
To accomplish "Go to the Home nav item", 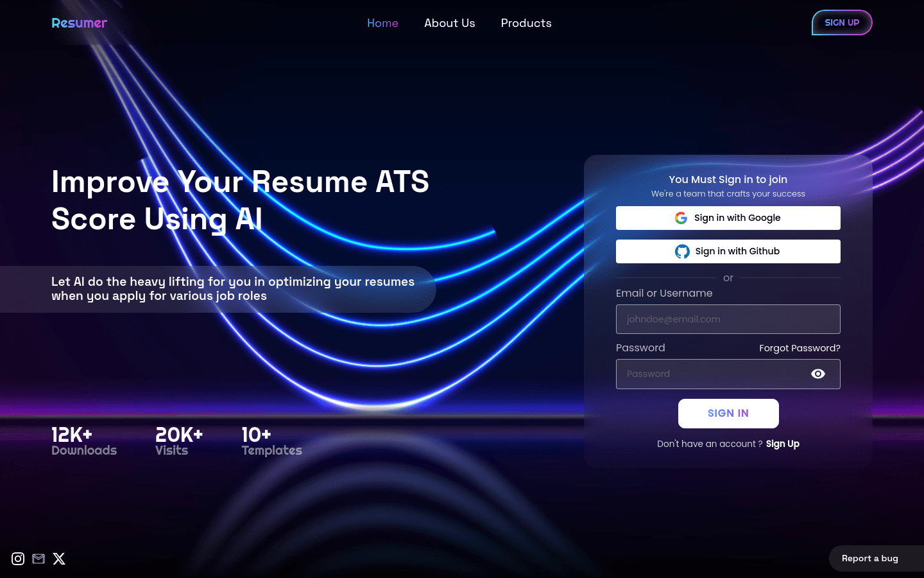I will [382, 23].
